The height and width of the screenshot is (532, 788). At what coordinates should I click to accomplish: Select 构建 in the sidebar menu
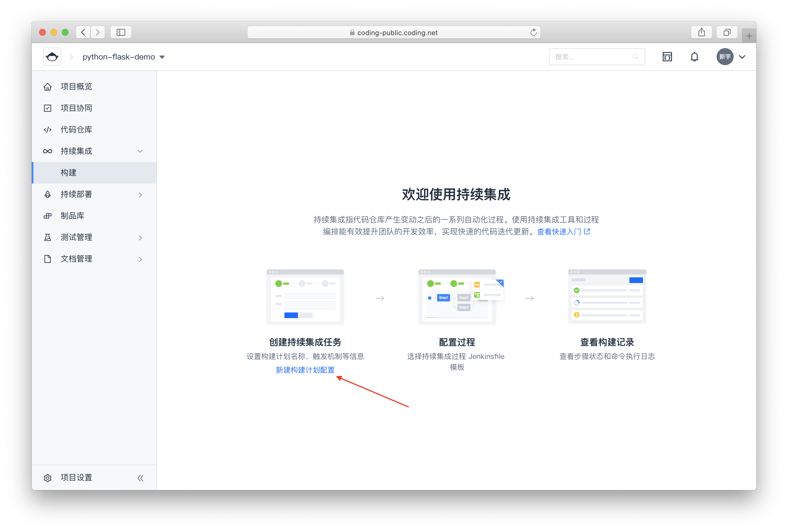pyautogui.click(x=68, y=173)
